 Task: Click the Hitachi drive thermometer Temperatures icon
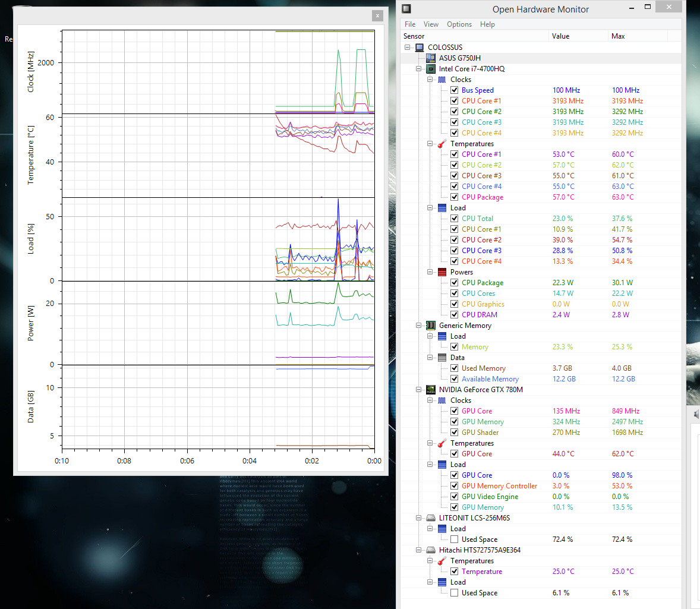coord(442,561)
